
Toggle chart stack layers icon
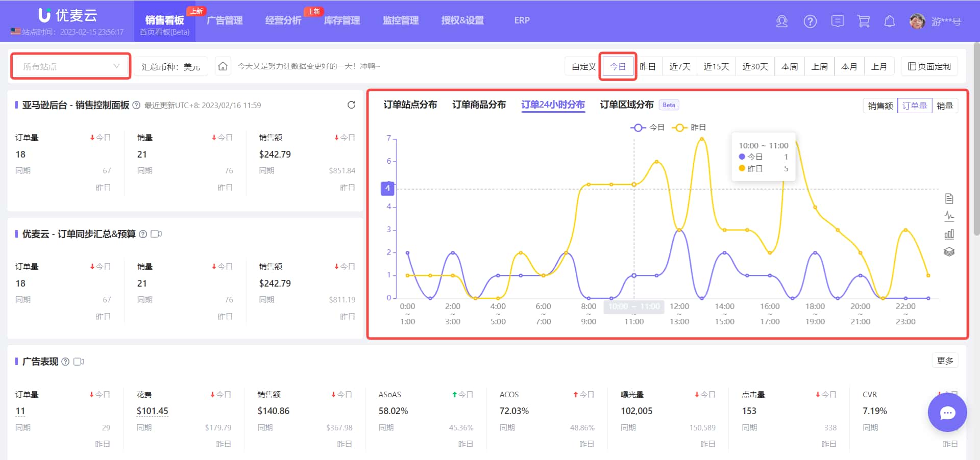(x=949, y=252)
